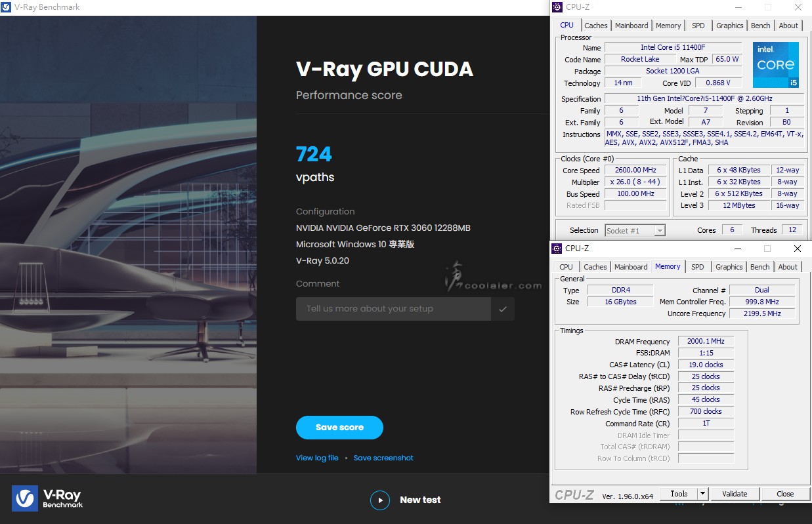The width and height of the screenshot is (812, 524).
Task: Focus the 'Tell us more about your setup' comment field
Action: pos(393,309)
